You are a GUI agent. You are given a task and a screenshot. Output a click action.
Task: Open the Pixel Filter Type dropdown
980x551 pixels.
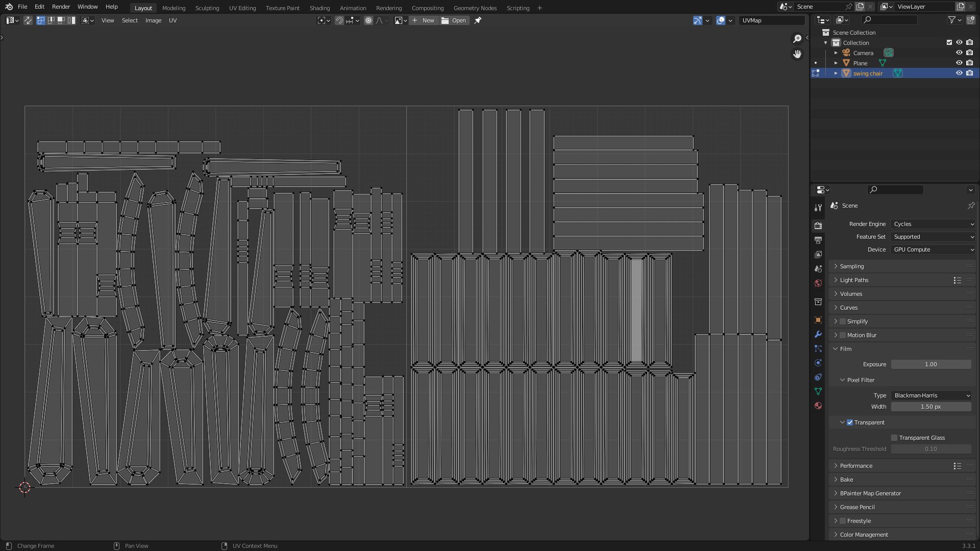point(931,395)
